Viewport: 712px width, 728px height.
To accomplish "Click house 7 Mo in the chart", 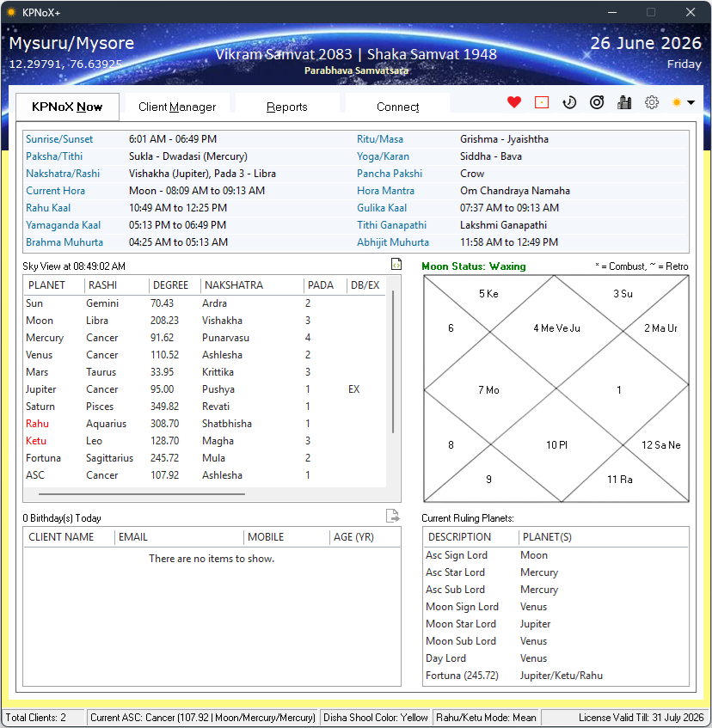I will 488,390.
